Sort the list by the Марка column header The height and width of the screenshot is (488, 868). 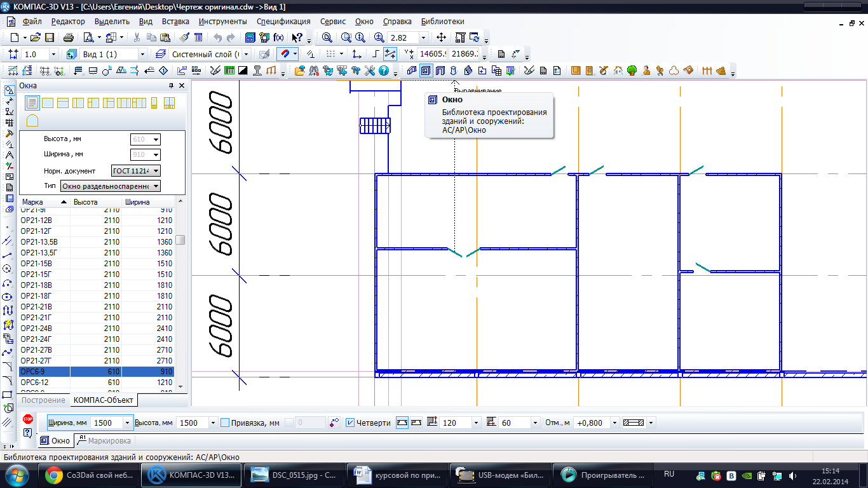44,202
